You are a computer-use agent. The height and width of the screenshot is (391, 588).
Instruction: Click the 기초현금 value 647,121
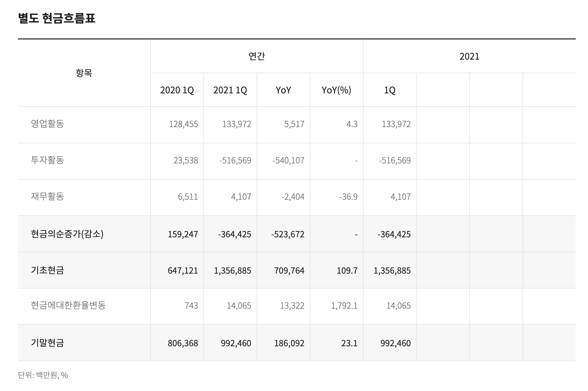tap(183, 271)
